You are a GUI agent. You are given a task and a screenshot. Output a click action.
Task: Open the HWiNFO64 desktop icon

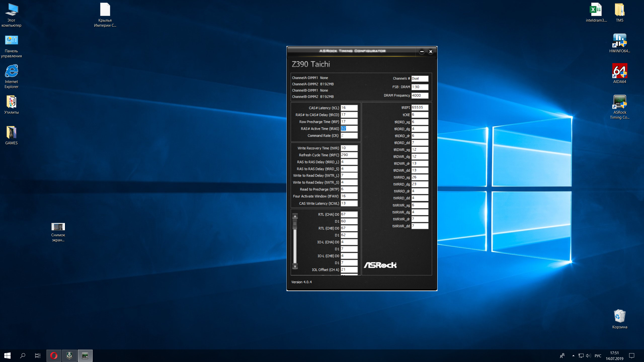(x=619, y=41)
